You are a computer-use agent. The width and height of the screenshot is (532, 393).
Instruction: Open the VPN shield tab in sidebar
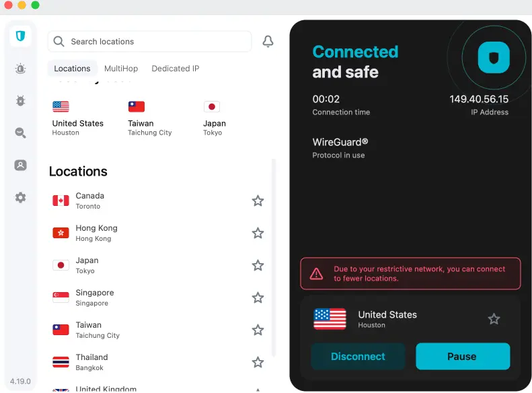point(20,36)
